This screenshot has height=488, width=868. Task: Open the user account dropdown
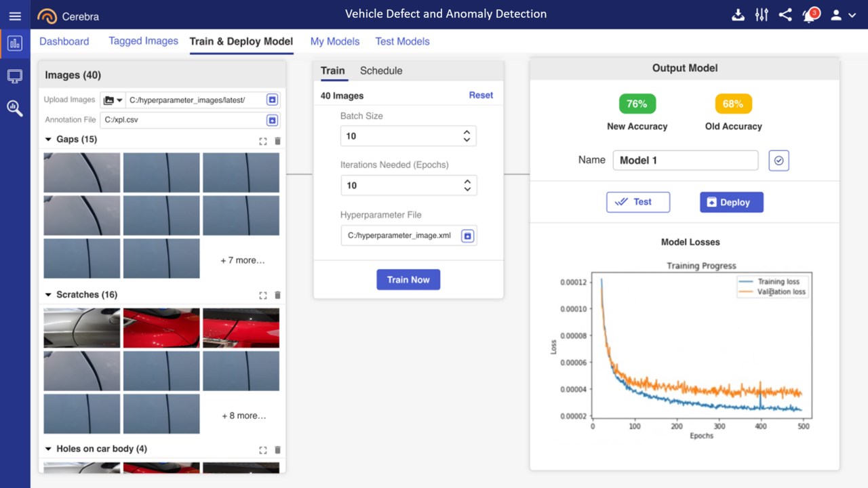click(844, 15)
